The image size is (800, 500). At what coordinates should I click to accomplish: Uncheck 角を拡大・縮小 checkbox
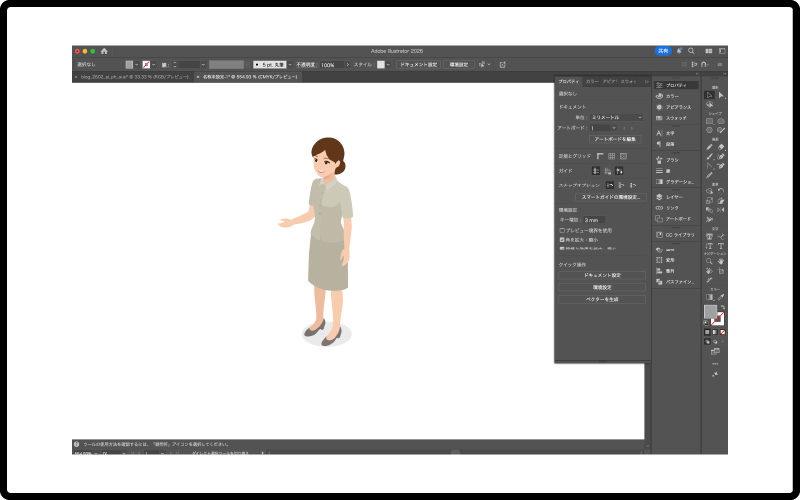coord(562,239)
